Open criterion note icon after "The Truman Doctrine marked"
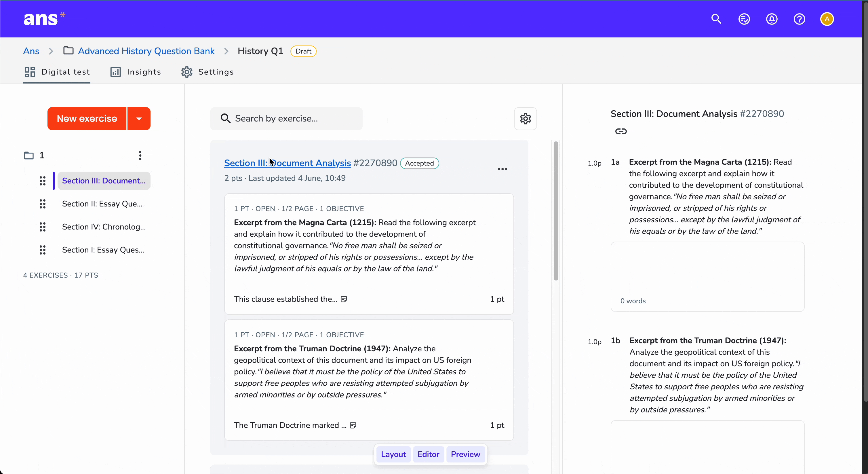The width and height of the screenshot is (868, 474). point(353,425)
